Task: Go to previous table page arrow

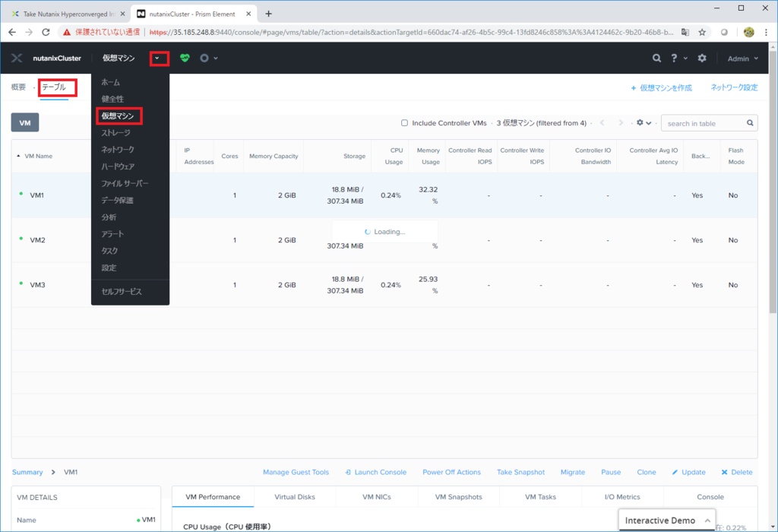Action: 602,122
